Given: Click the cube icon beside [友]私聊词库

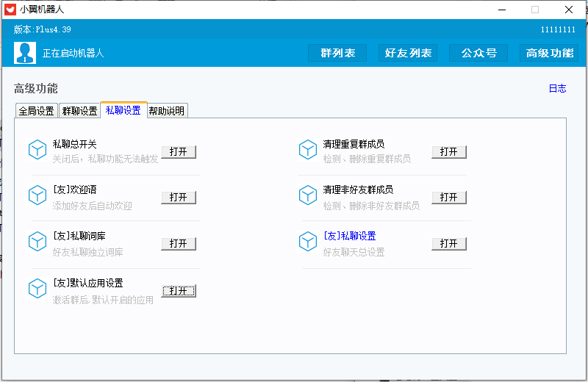Looking at the screenshot, I should tap(37, 242).
